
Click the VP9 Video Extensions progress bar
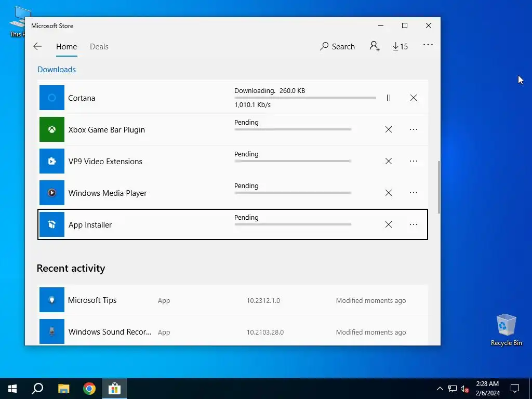[x=293, y=161]
